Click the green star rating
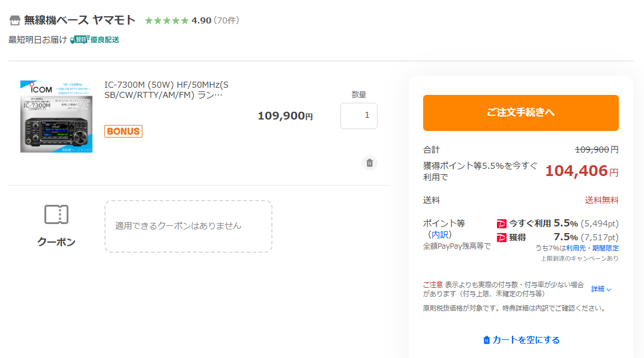This screenshot has width=644, height=358. (167, 21)
